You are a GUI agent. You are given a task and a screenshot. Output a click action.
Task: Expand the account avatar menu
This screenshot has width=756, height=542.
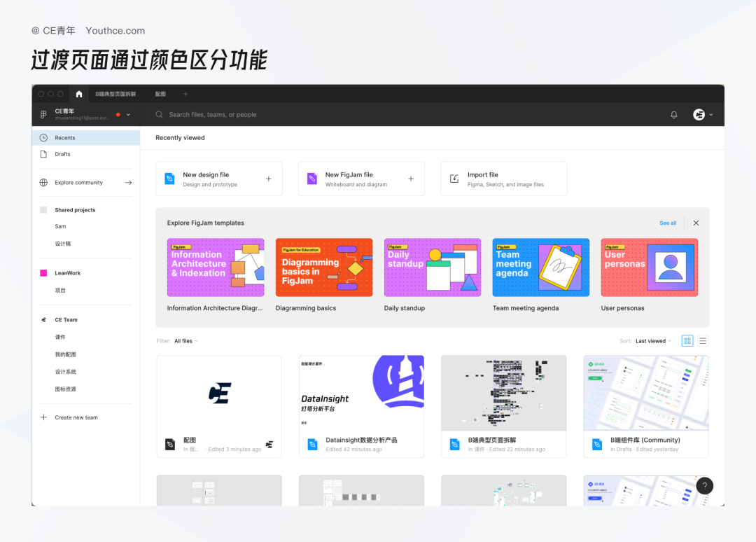click(x=703, y=115)
